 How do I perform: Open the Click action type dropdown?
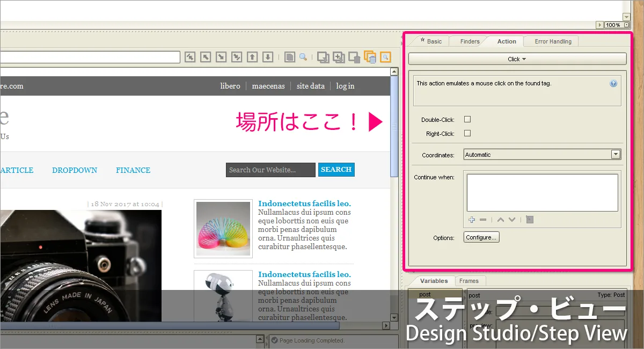[x=517, y=59]
